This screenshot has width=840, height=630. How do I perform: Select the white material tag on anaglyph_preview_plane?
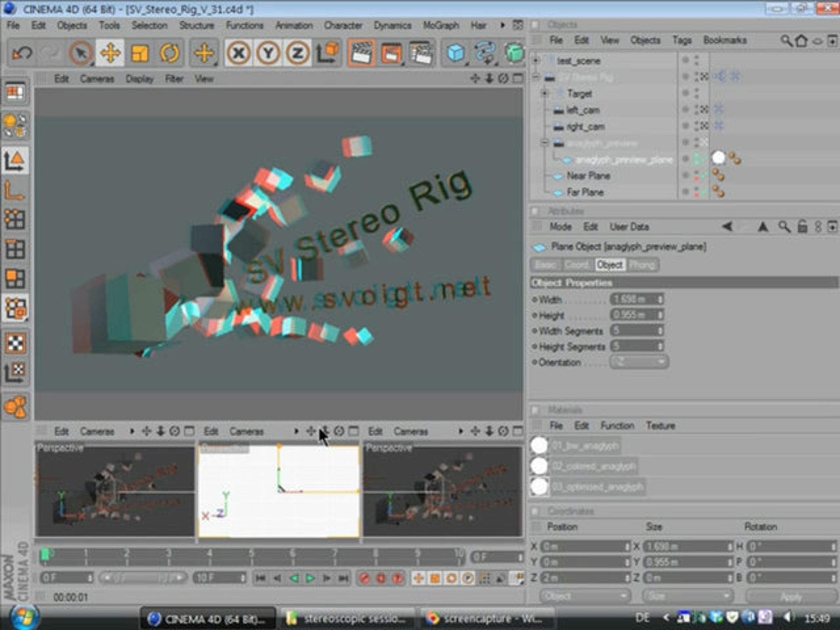click(718, 158)
